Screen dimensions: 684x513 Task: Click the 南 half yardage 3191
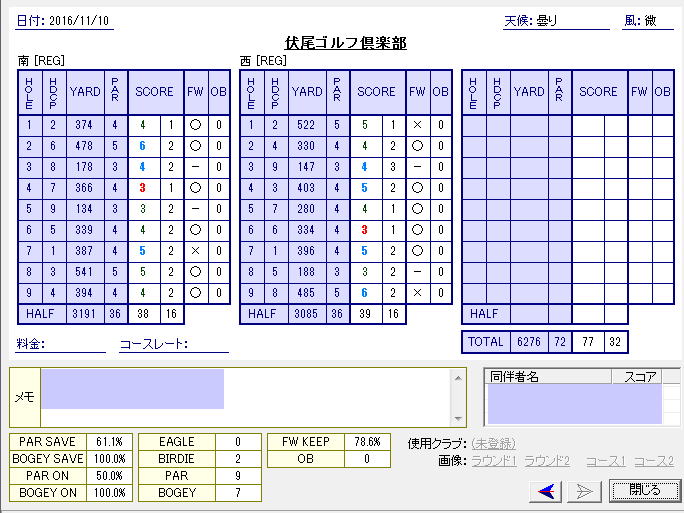pyautogui.click(x=84, y=314)
